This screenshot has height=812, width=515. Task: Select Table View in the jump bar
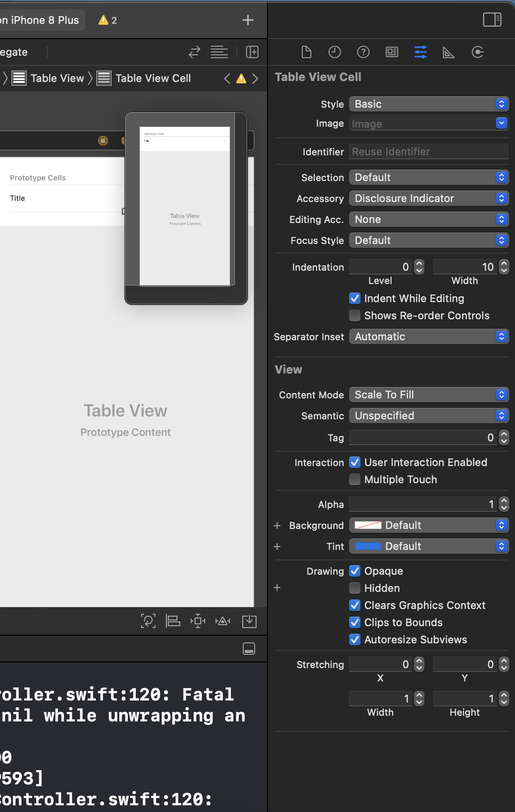[48, 78]
